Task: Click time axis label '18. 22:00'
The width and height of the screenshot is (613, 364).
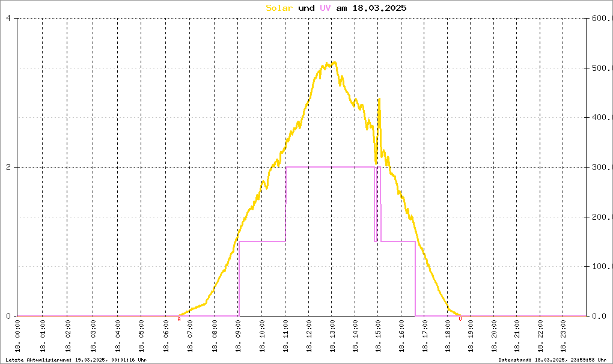Action: 541,336
